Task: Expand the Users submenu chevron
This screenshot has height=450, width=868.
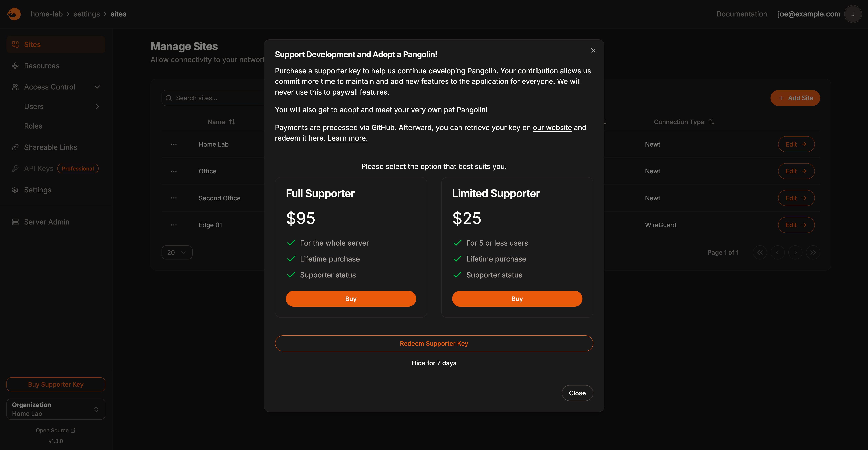Action: click(x=97, y=106)
